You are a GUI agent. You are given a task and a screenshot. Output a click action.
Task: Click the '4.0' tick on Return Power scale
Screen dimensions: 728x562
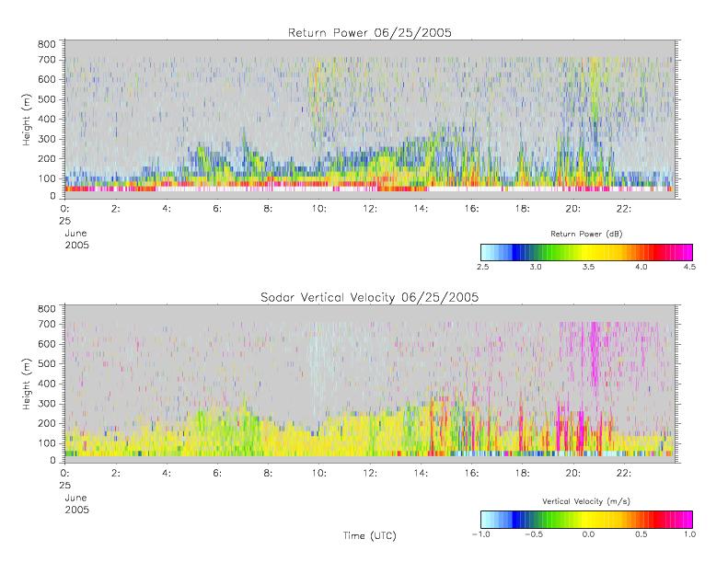(x=641, y=267)
